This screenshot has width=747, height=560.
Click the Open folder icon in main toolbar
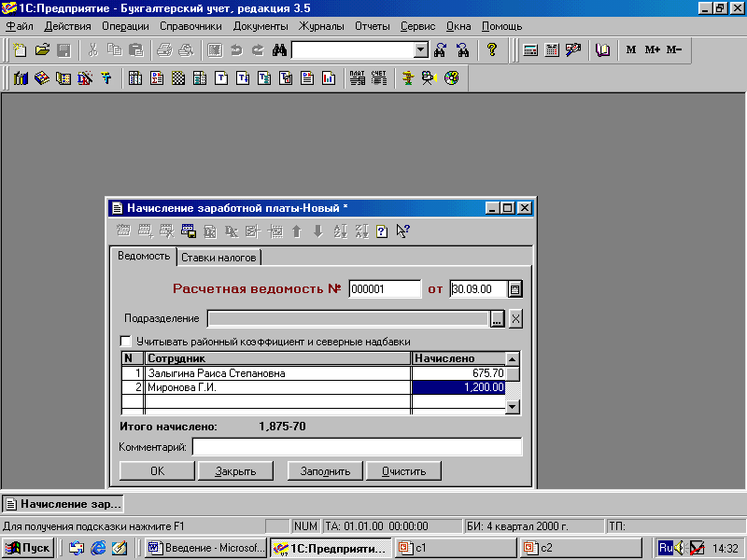coord(42,50)
